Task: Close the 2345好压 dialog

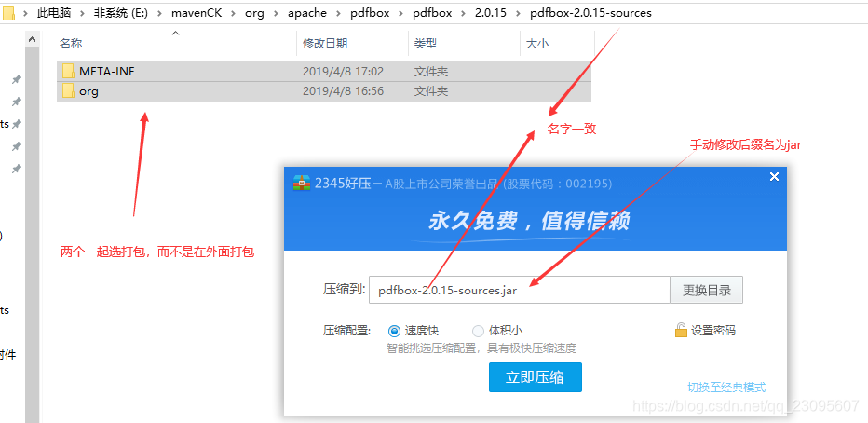Action: [x=775, y=177]
